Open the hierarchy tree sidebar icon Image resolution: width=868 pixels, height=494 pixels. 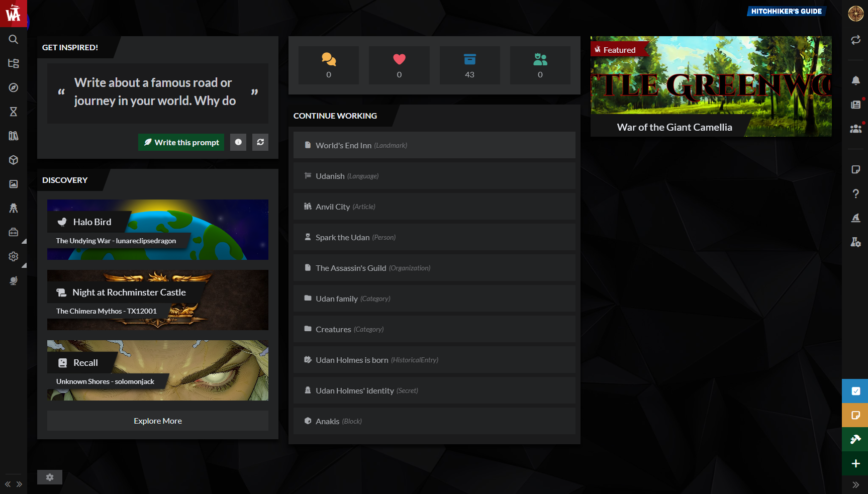pyautogui.click(x=14, y=63)
